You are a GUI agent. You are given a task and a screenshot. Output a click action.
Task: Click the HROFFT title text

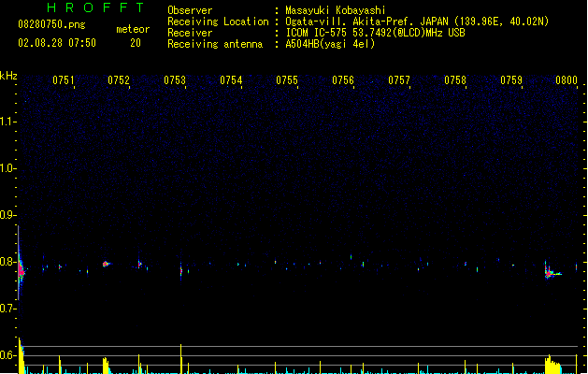(x=95, y=7)
